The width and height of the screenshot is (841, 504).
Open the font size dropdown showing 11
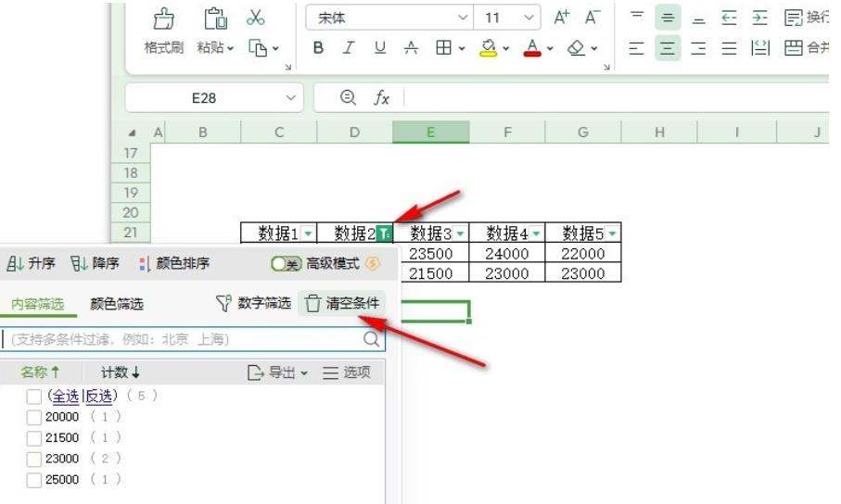click(529, 18)
